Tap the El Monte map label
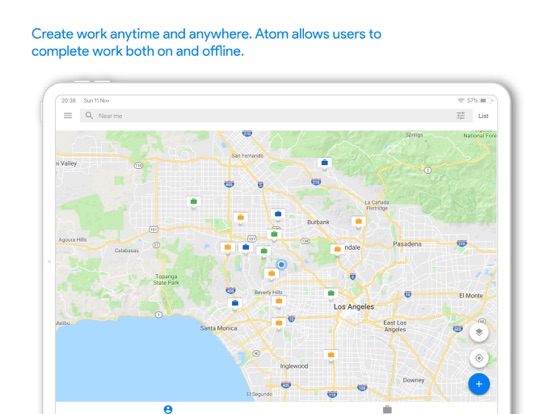This screenshot has width=552, height=414. coord(471,295)
